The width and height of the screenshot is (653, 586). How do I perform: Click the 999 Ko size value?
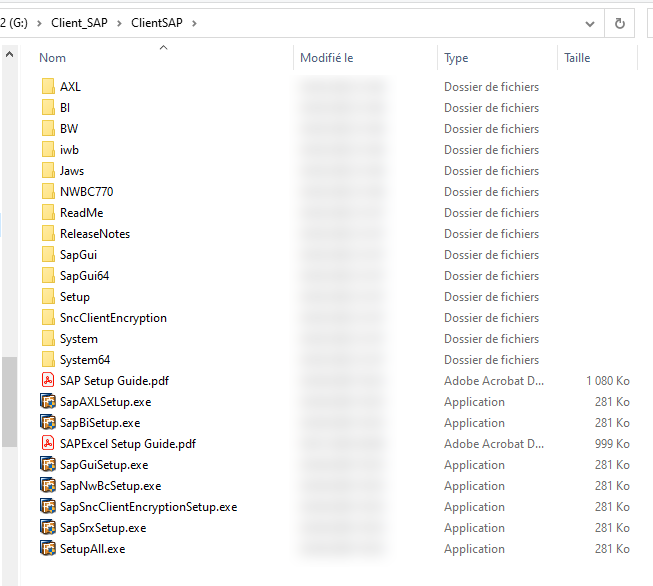point(612,444)
